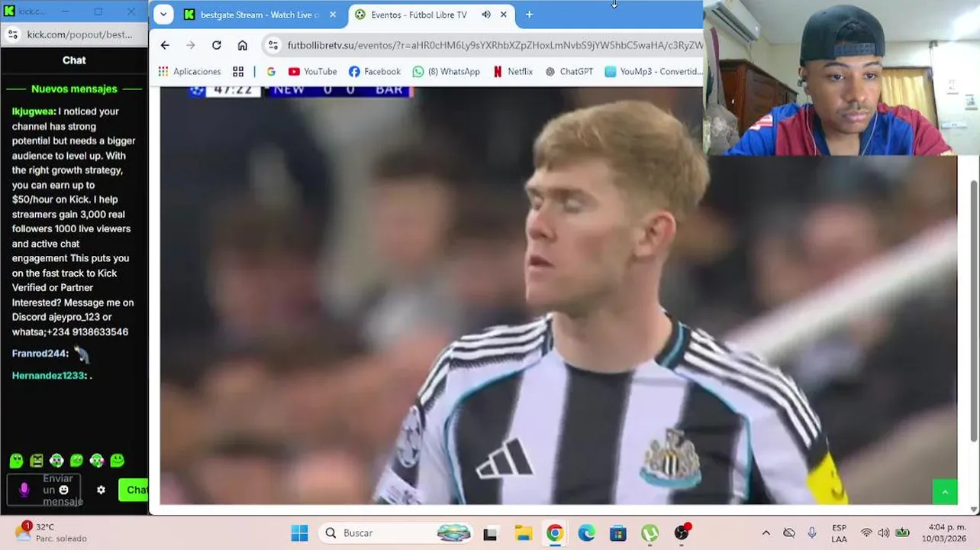
Task: Click the Enviar un mensaje input field
Action: point(44,490)
